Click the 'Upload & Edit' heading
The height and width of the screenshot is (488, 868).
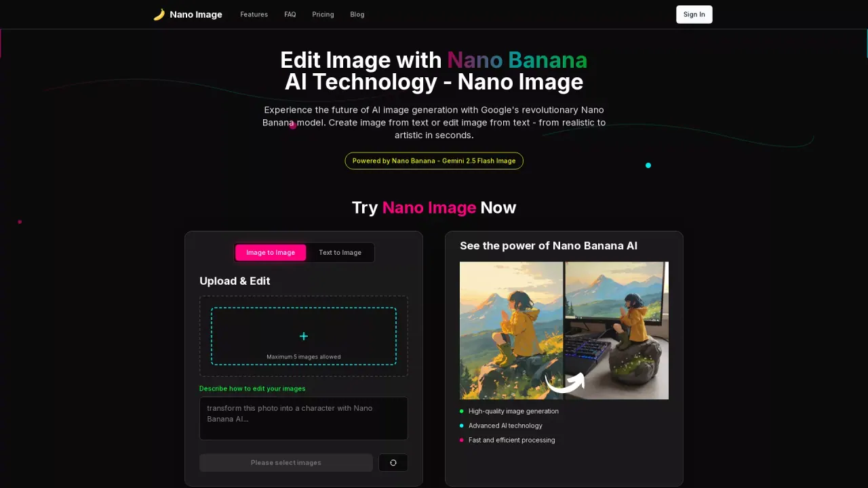(235, 281)
